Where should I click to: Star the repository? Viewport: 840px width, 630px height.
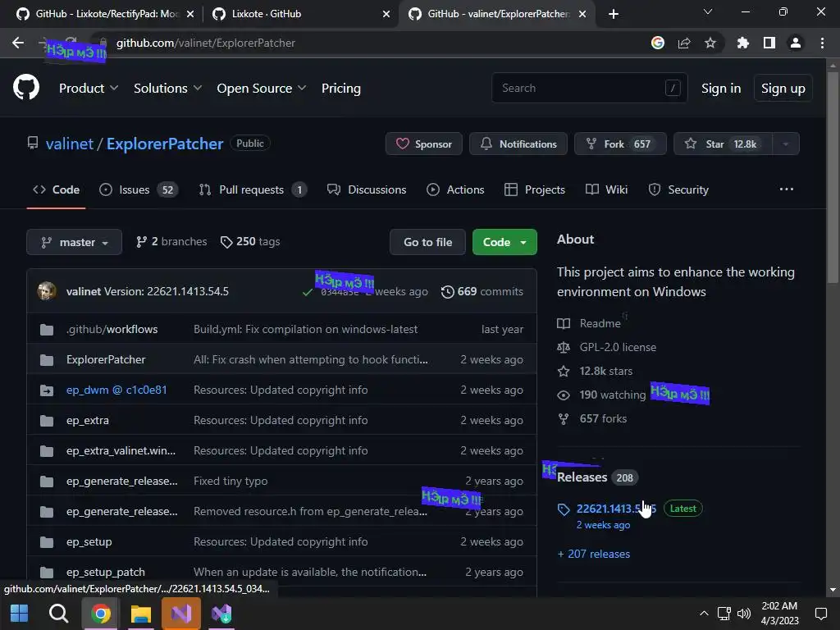[724, 144]
